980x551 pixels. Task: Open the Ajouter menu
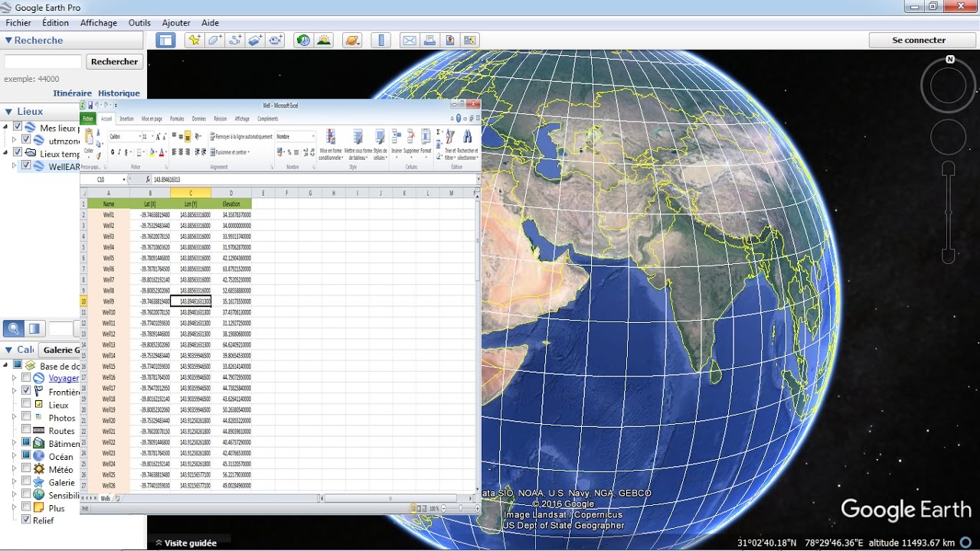pyautogui.click(x=176, y=23)
